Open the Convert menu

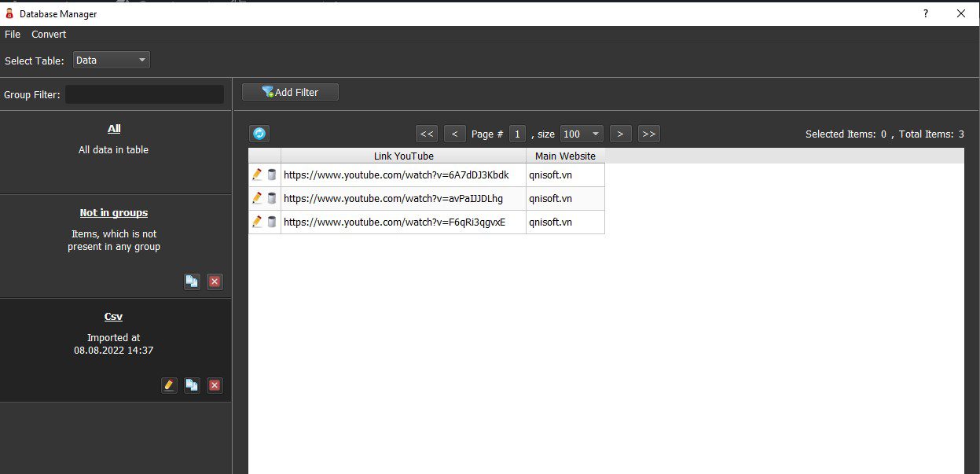pyautogui.click(x=49, y=35)
